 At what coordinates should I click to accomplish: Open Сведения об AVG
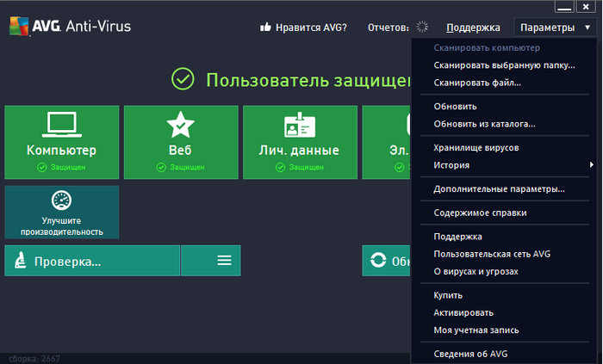470,354
